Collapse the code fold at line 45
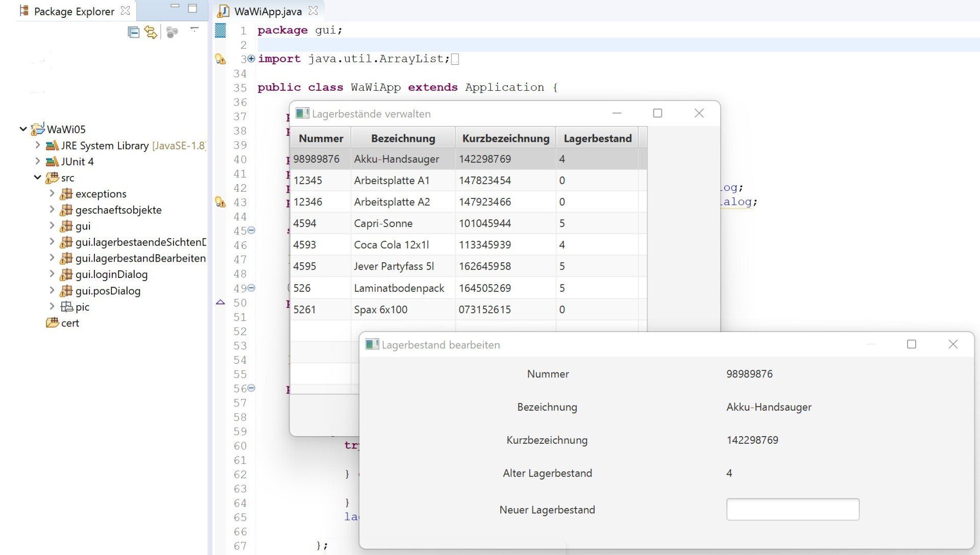The width and height of the screenshot is (980, 555). click(x=251, y=231)
